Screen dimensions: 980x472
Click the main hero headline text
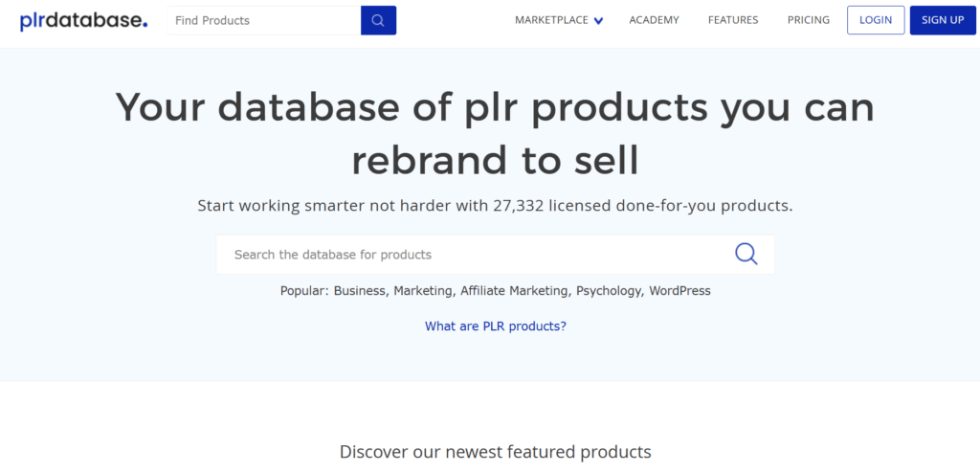[495, 133]
